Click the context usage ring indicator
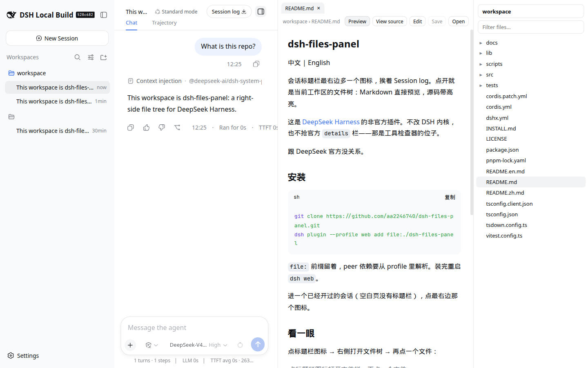588x368 pixels. [x=240, y=345]
